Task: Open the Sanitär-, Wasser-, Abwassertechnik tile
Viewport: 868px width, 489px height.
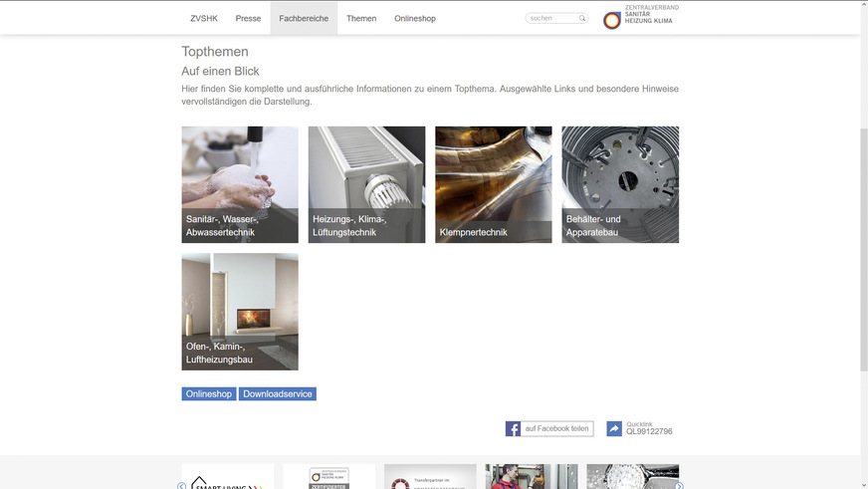Action: (x=240, y=184)
